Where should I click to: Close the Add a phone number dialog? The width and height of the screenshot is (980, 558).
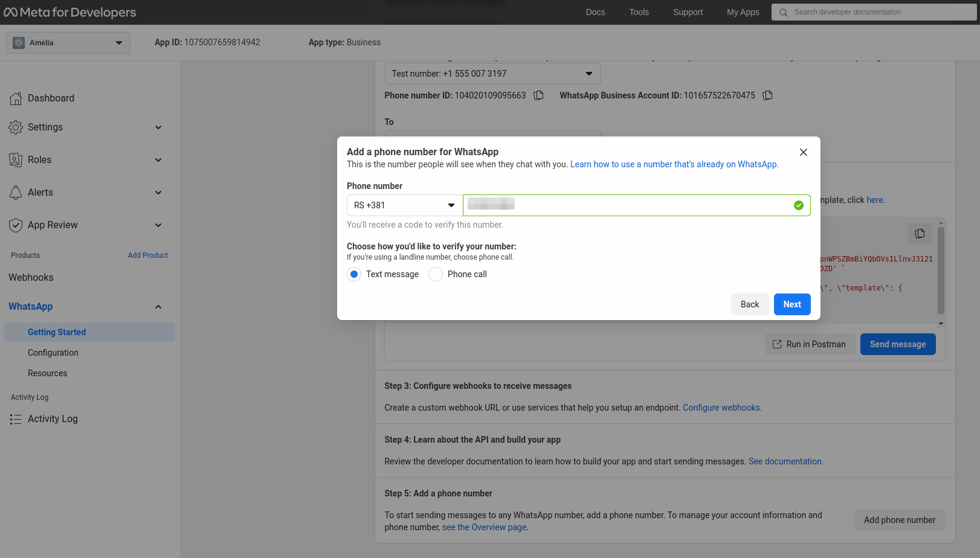[804, 152]
